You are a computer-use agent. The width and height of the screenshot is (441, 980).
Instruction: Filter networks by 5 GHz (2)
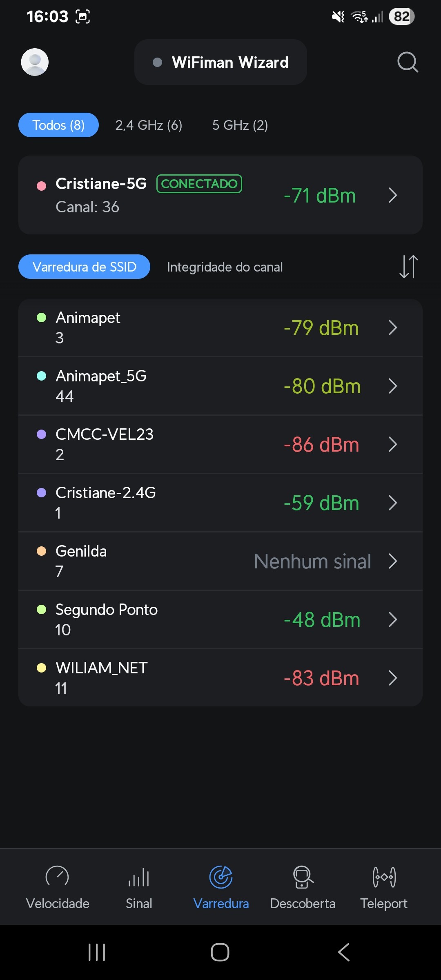point(240,125)
